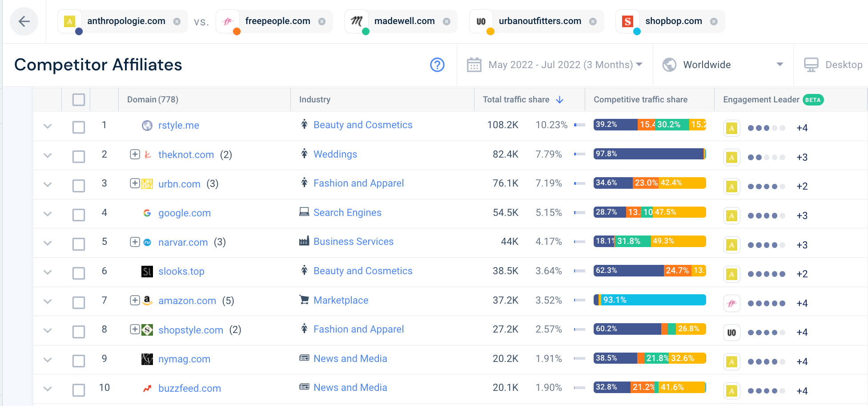Click the Desktop device icon
Image resolution: width=868 pixels, height=406 pixels.
811,65
